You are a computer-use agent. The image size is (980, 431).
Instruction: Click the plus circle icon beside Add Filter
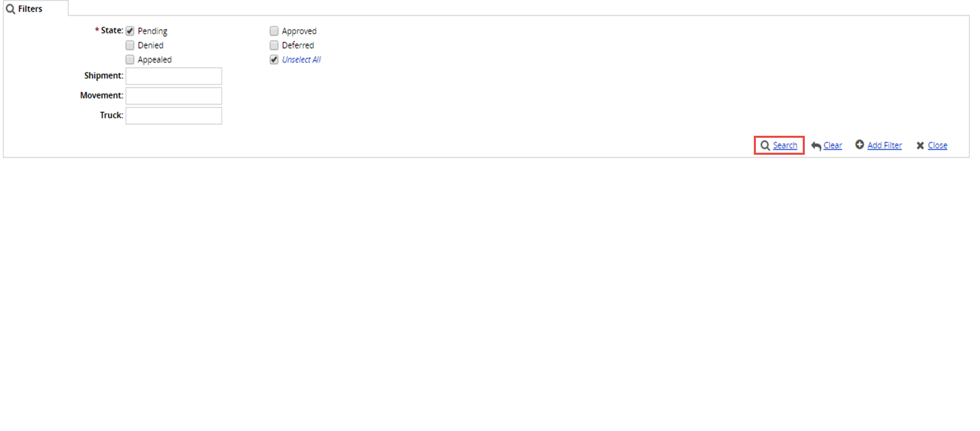(x=860, y=145)
